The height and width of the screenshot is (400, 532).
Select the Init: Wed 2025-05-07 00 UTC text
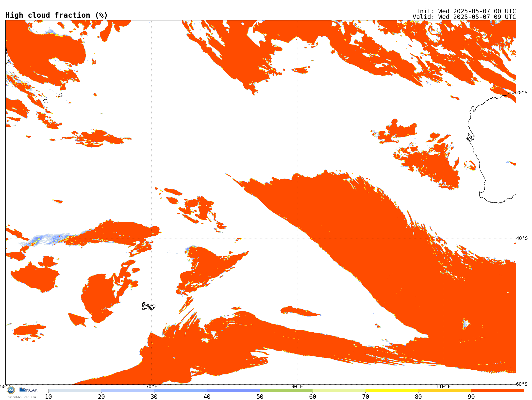click(466, 11)
